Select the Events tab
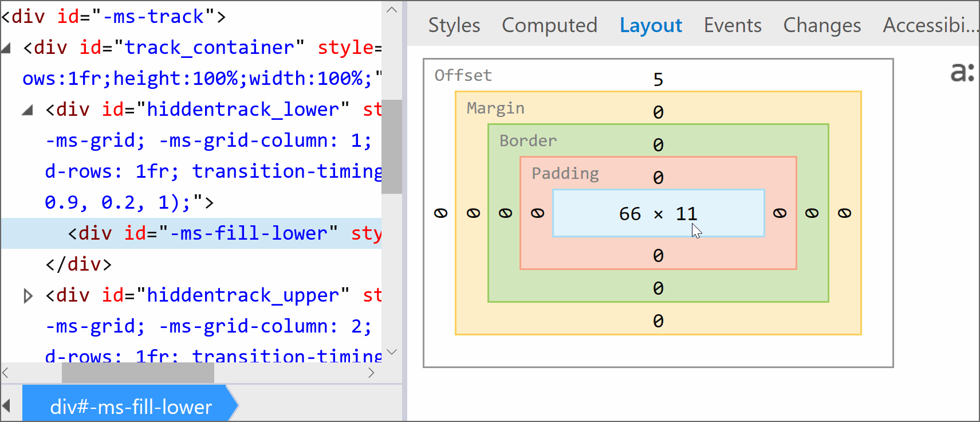Screen dimensions: 980x422 pyautogui.click(x=732, y=25)
